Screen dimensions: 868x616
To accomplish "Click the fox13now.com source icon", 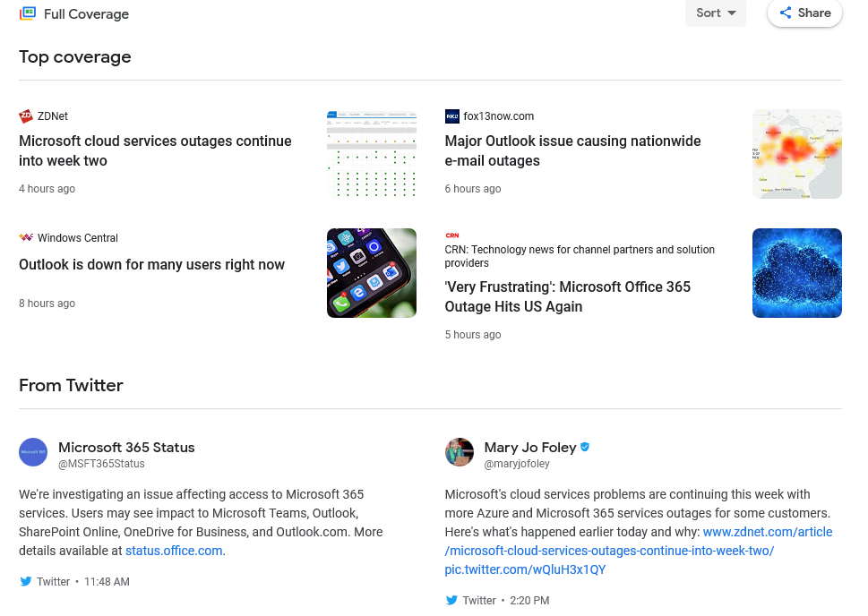I will click(452, 116).
